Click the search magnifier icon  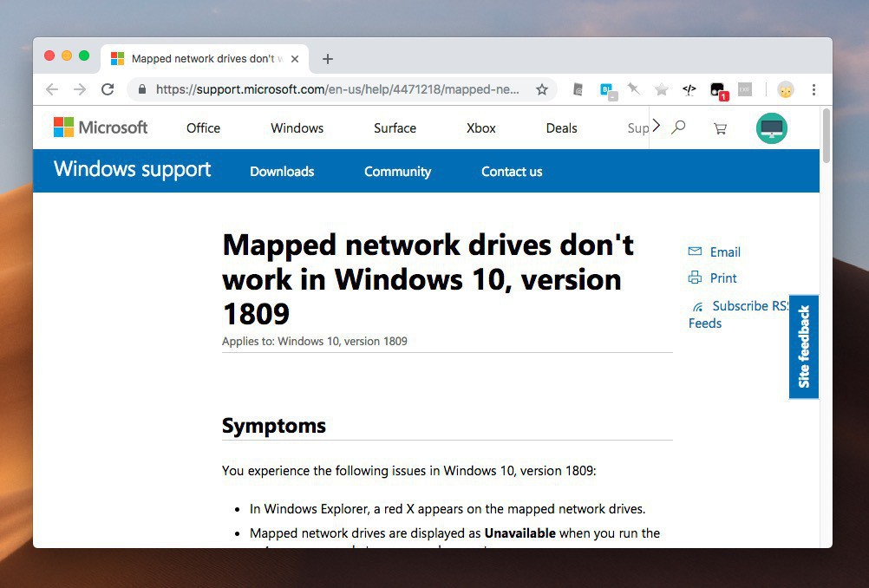click(x=678, y=127)
